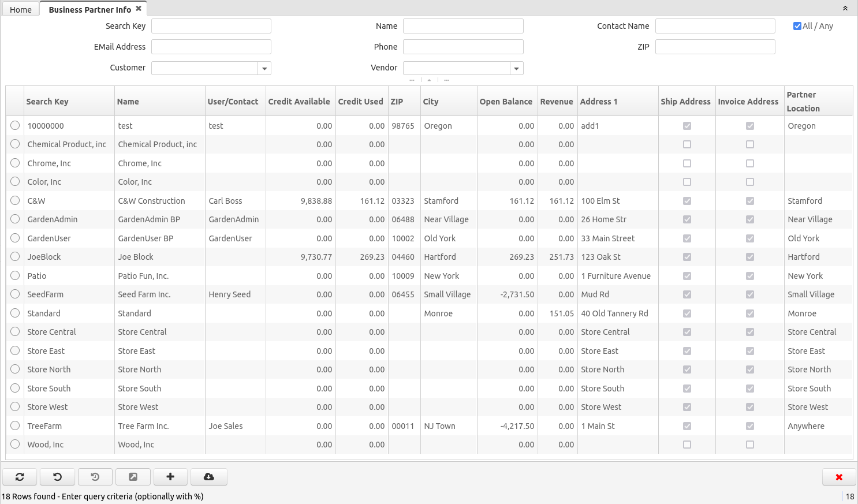Click the zoom arrow-in-box icon
The height and width of the screenshot is (504, 858).
(x=133, y=477)
